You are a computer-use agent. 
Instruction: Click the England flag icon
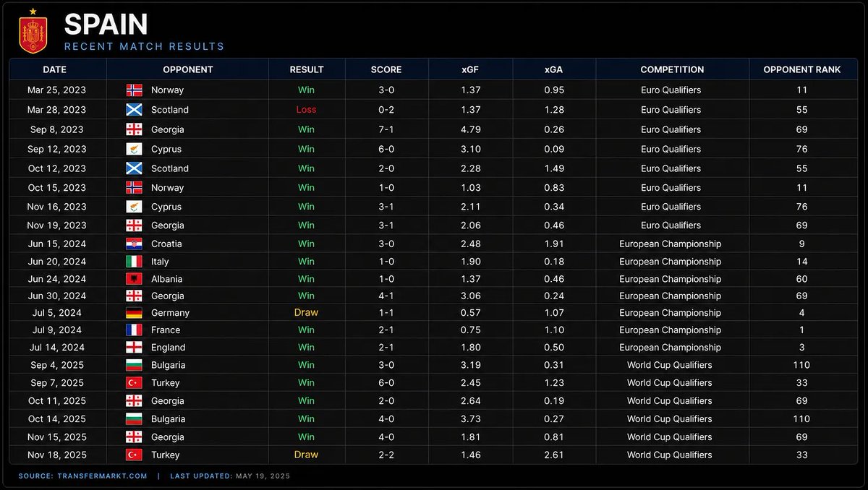[x=135, y=348]
